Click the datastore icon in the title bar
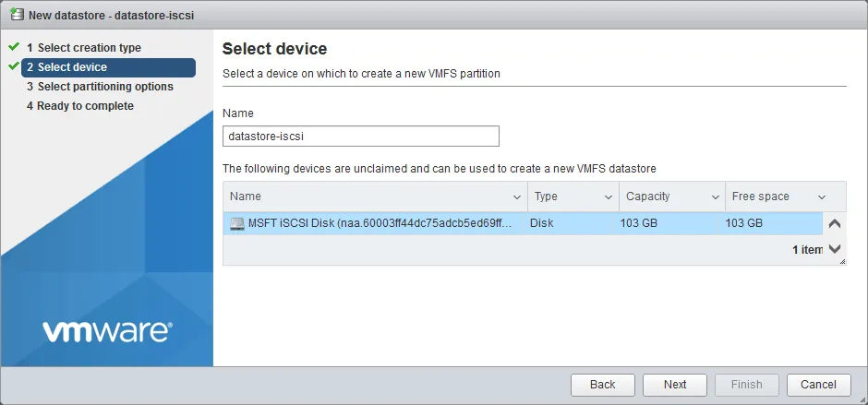This screenshot has width=868, height=405. [16, 15]
